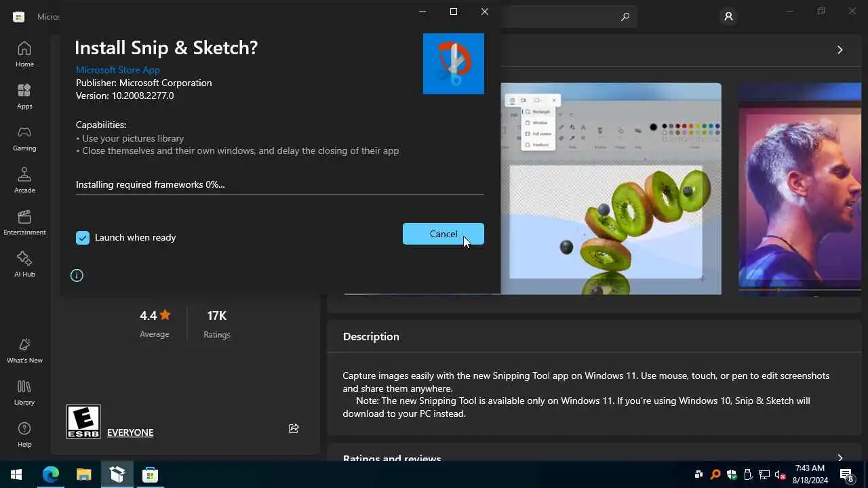Screen dimensions: 868x488
Task: Click the Install Snip & Sketch? title
Action: pyautogui.click(x=166, y=47)
